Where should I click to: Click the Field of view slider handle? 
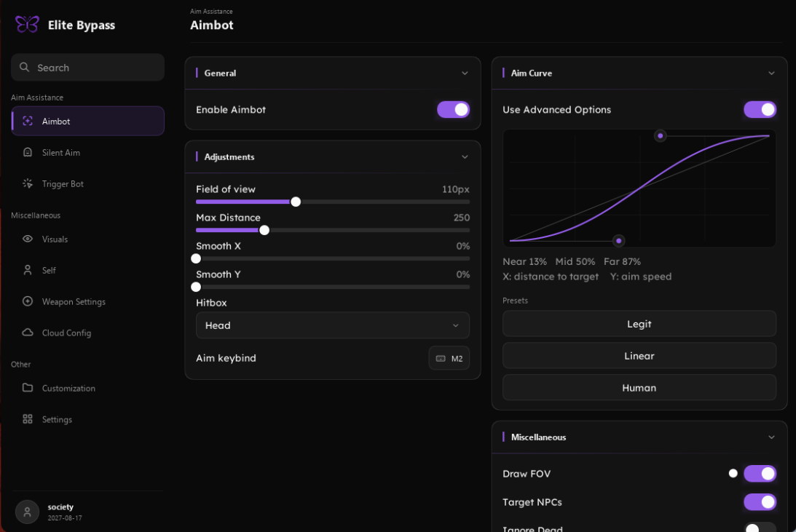[x=296, y=202]
